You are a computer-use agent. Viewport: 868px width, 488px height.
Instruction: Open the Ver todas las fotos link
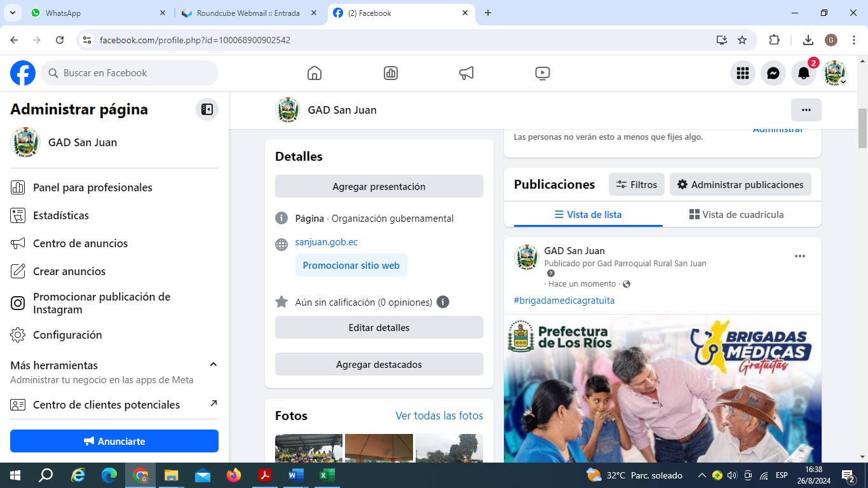439,416
